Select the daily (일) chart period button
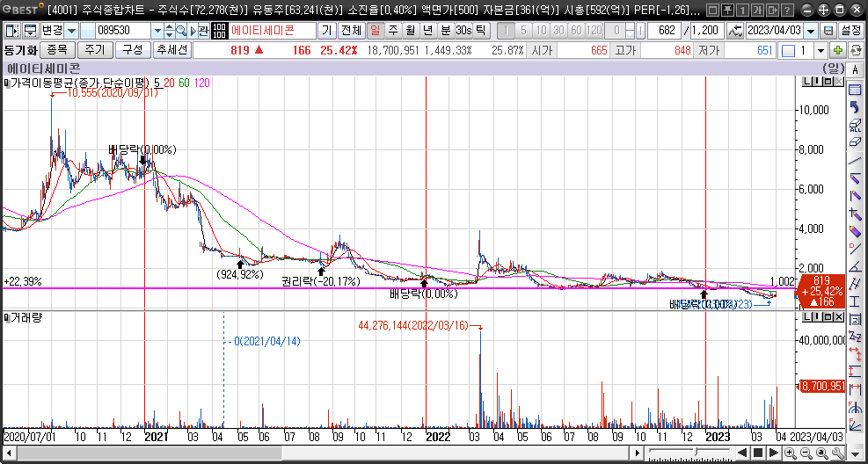 point(375,31)
